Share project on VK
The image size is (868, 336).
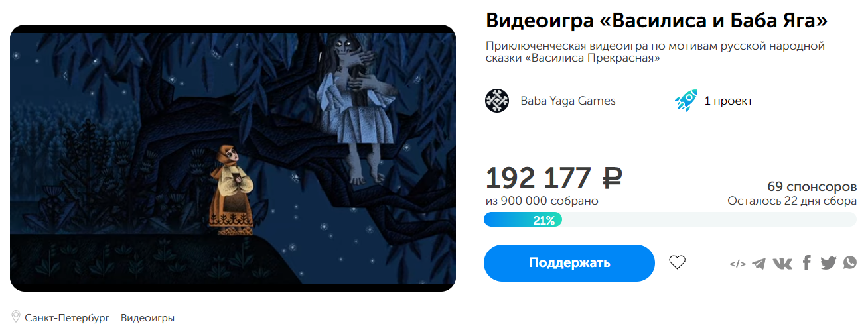point(782,263)
